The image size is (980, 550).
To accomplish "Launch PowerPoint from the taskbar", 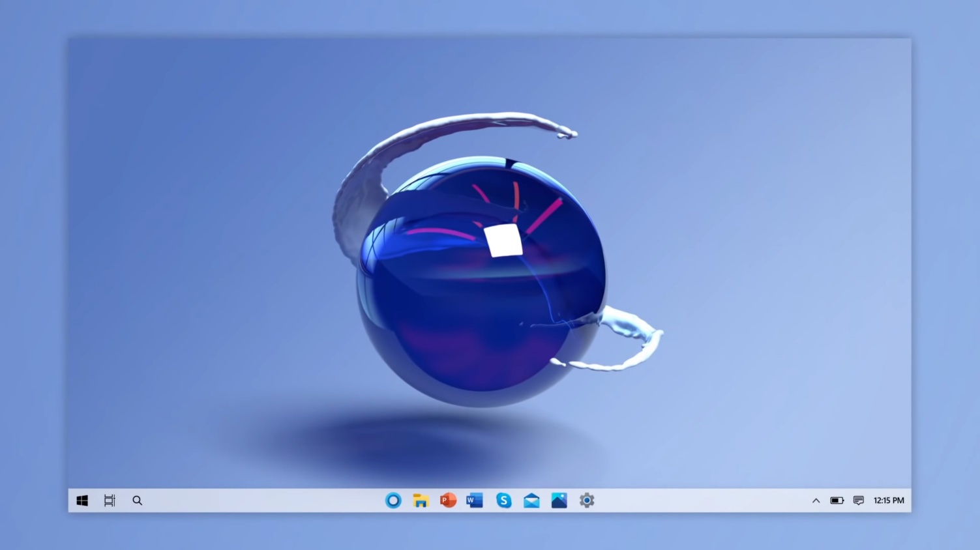I will pyautogui.click(x=448, y=500).
